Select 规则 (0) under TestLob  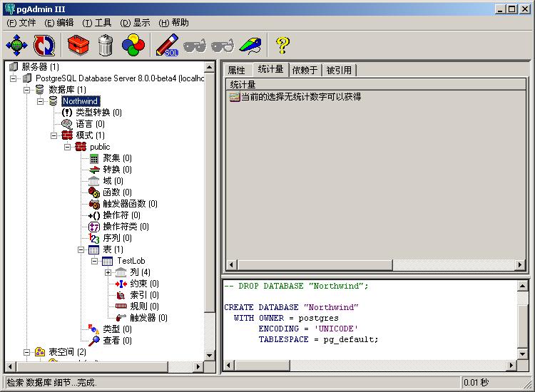coord(144,306)
